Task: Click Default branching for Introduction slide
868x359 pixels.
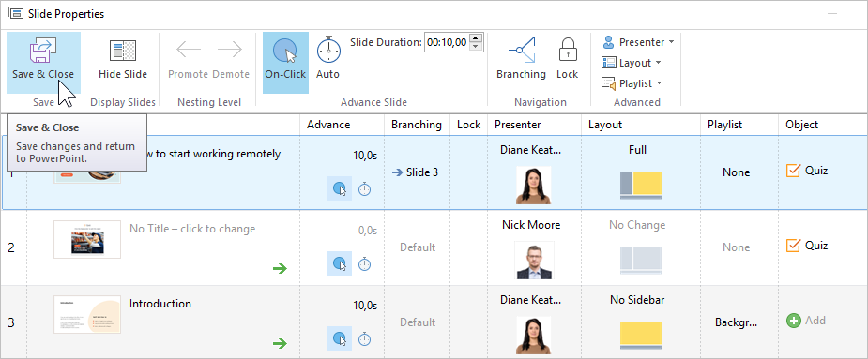Action: 418,322
